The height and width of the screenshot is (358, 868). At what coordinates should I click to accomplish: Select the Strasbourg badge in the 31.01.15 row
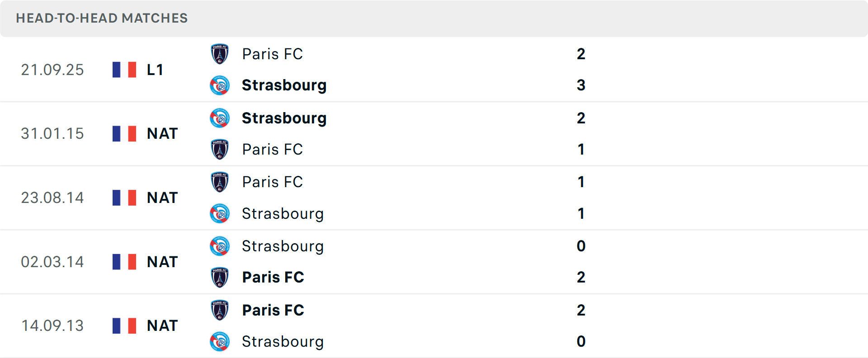point(220,118)
